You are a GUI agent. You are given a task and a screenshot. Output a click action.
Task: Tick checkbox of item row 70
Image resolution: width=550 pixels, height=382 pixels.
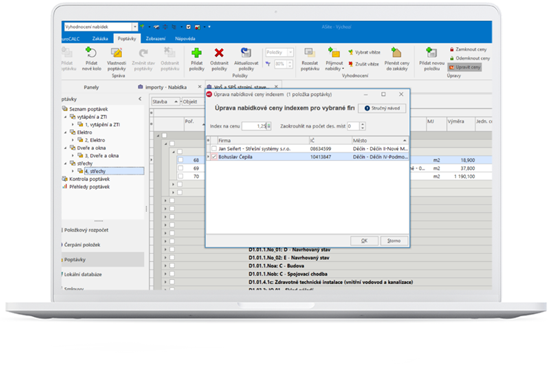pyautogui.click(x=180, y=176)
